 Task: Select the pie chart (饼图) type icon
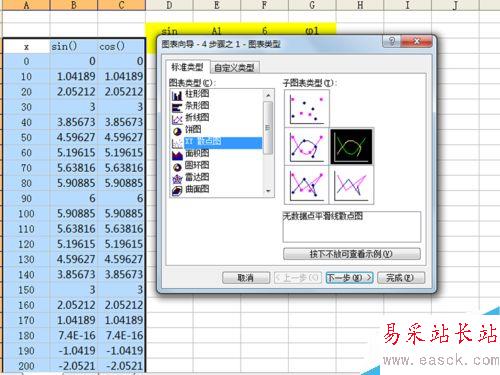tap(177, 131)
